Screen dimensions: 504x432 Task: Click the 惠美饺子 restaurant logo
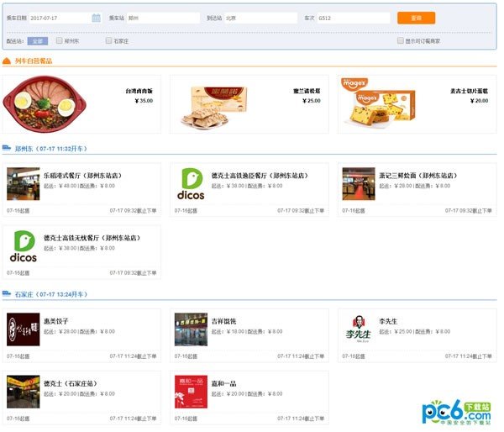[x=24, y=329]
